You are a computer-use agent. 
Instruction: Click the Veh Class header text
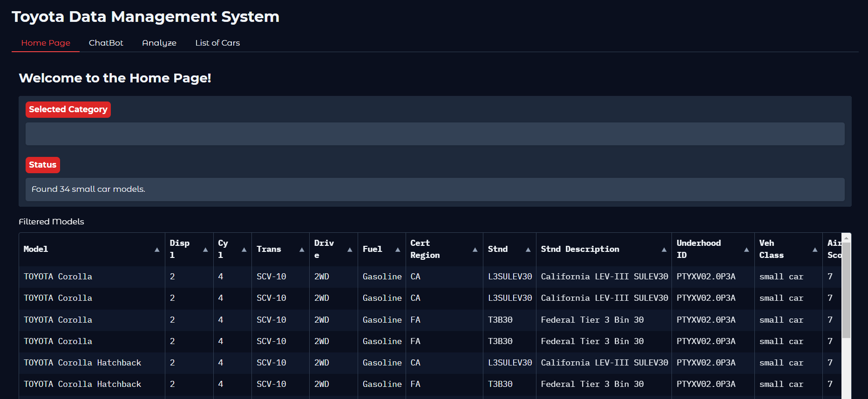coord(771,249)
